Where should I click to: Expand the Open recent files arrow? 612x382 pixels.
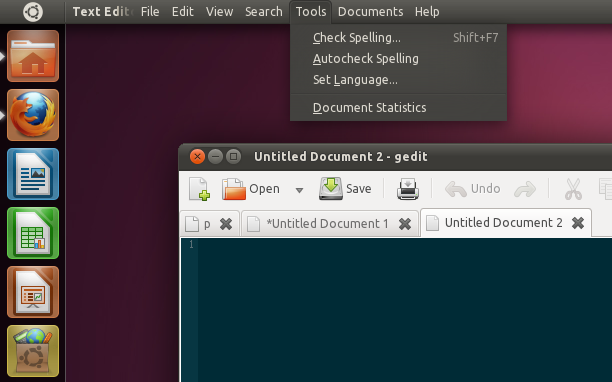pos(299,190)
